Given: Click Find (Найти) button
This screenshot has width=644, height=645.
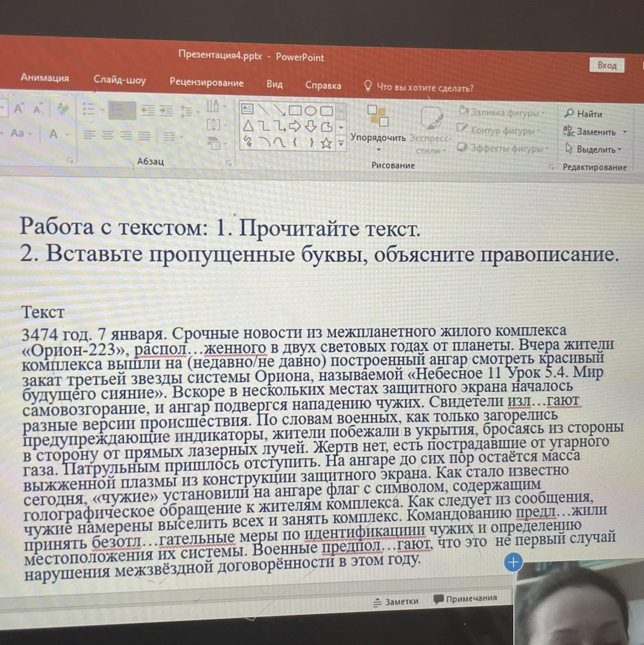Looking at the screenshot, I should pos(583,114).
